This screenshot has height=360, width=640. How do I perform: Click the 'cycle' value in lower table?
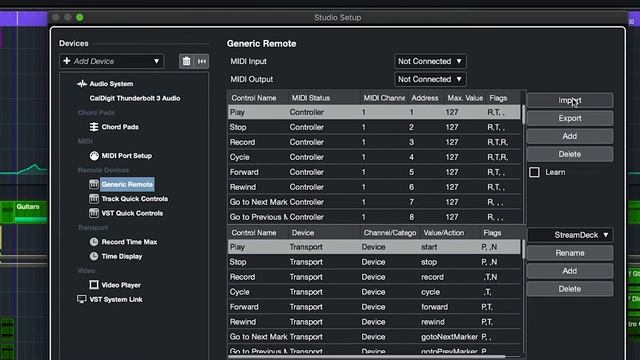tap(431, 292)
